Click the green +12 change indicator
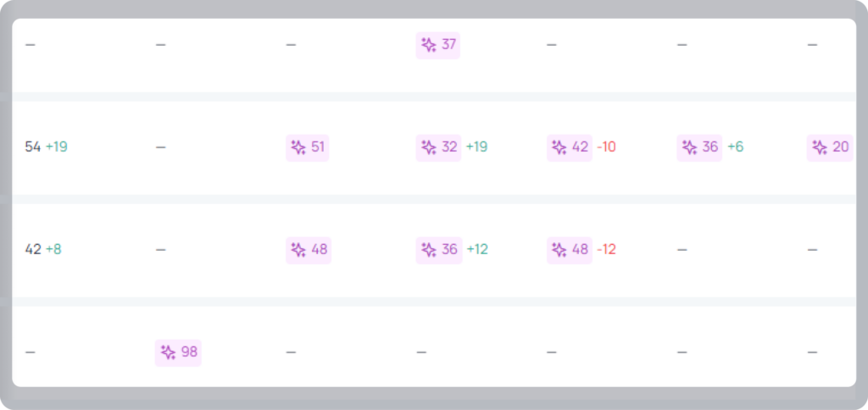Viewport: 868px width, 410px height. point(477,250)
